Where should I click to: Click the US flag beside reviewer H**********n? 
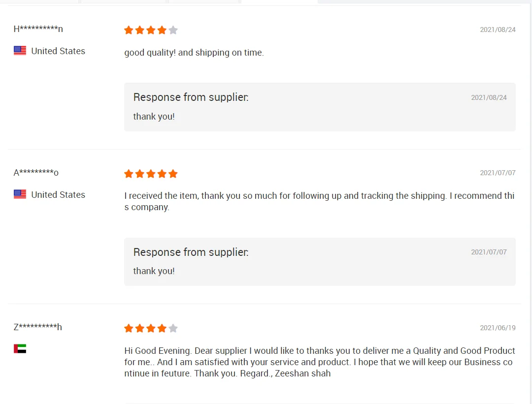click(20, 51)
